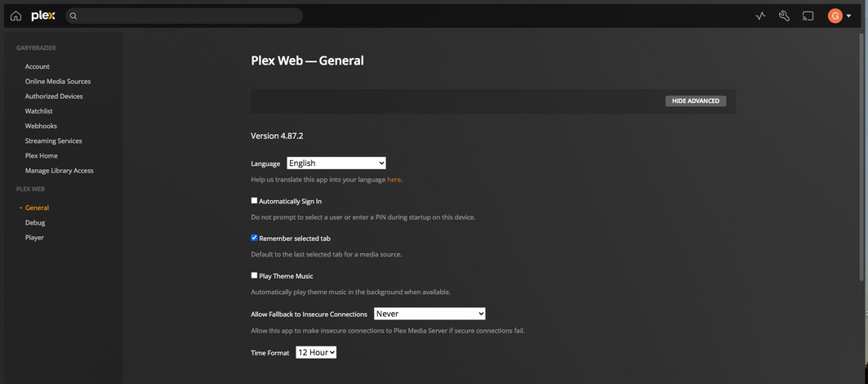
Task: Open Debug settings in sidebar
Action: 35,222
